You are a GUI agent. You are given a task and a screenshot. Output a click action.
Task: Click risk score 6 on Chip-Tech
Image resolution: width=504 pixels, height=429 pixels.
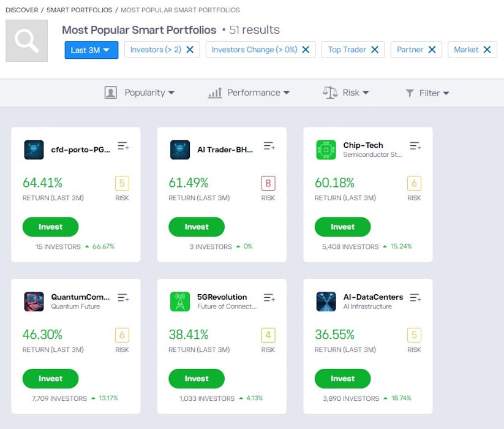(x=414, y=183)
